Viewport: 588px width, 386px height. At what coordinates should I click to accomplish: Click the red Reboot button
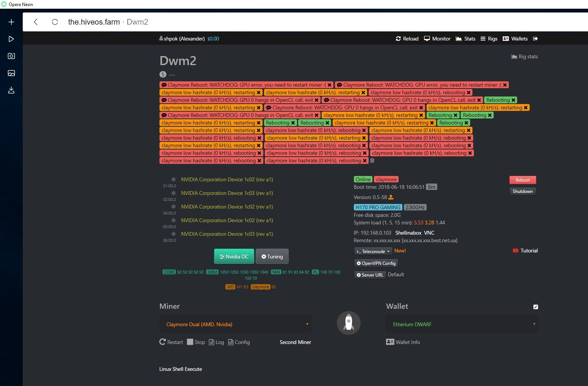pyautogui.click(x=522, y=180)
